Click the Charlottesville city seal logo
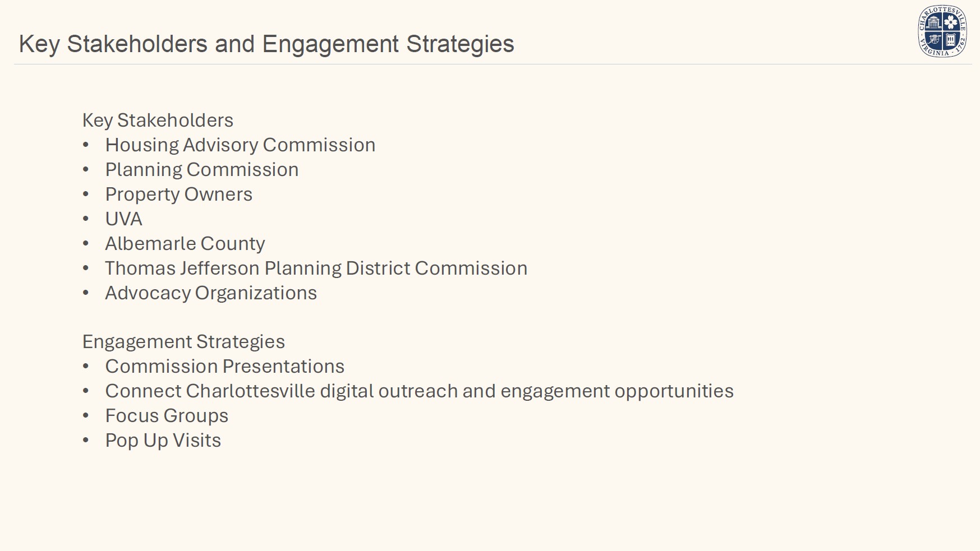980x551 pixels. pos(942,31)
